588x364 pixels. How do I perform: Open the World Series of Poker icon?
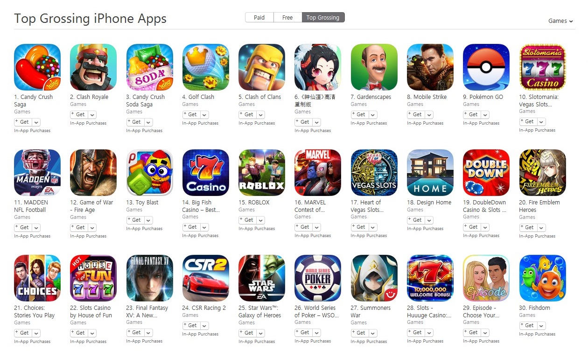(318, 278)
